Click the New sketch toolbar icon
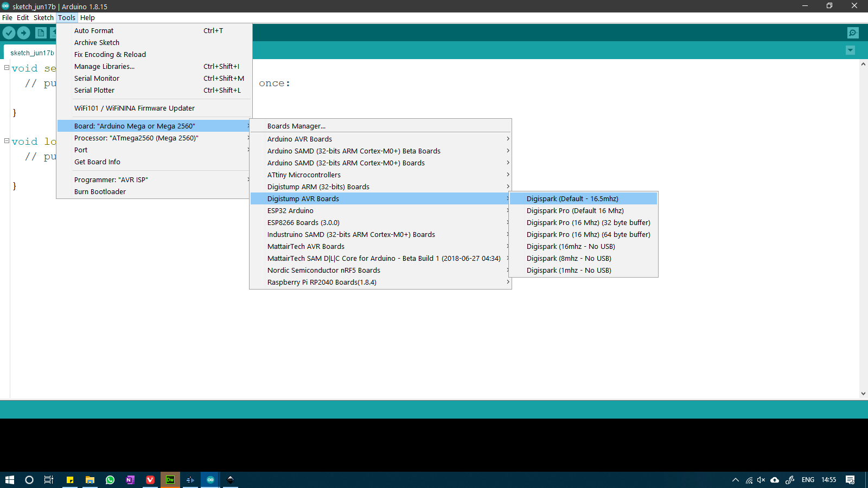 click(41, 33)
